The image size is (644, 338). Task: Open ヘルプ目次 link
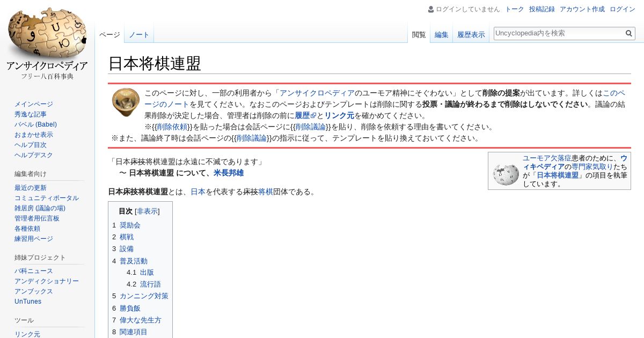click(x=31, y=145)
